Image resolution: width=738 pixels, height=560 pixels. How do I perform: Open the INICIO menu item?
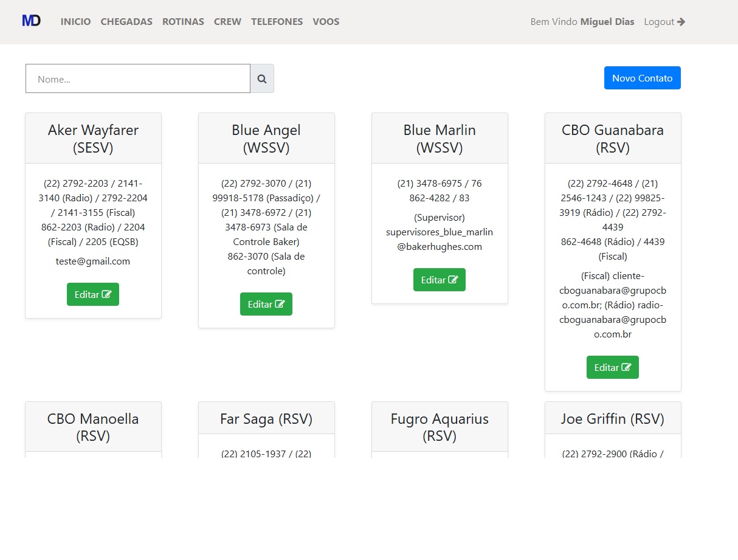click(x=75, y=22)
